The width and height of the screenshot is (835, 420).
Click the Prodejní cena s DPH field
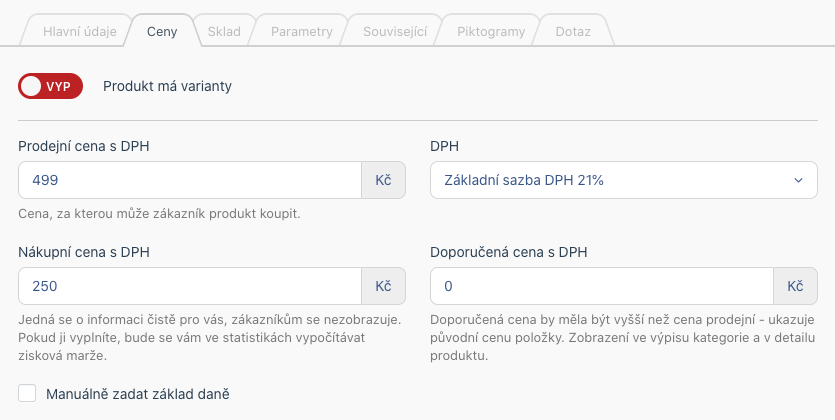(x=190, y=180)
